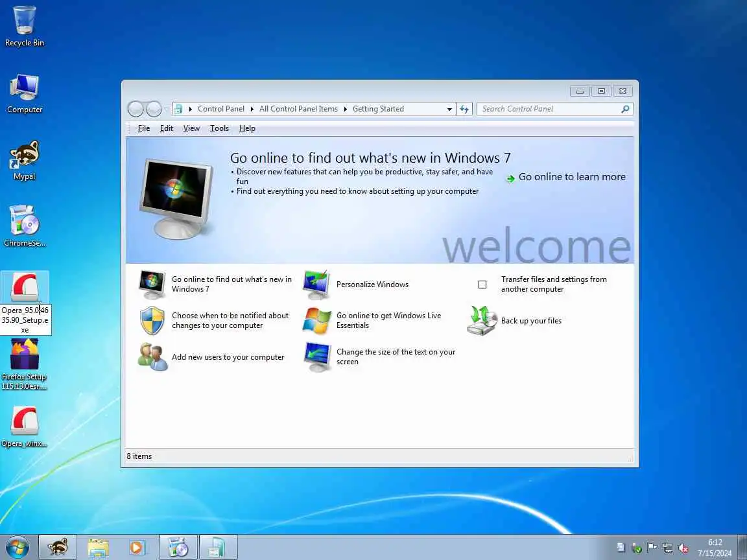
Task: Open the Edit menu
Action: [x=166, y=128]
